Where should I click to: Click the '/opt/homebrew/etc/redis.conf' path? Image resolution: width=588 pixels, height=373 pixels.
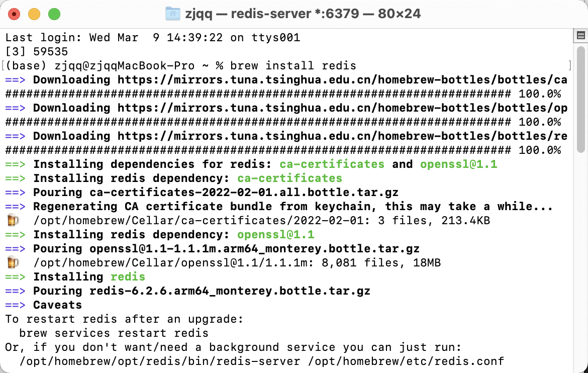pyautogui.click(x=406, y=361)
